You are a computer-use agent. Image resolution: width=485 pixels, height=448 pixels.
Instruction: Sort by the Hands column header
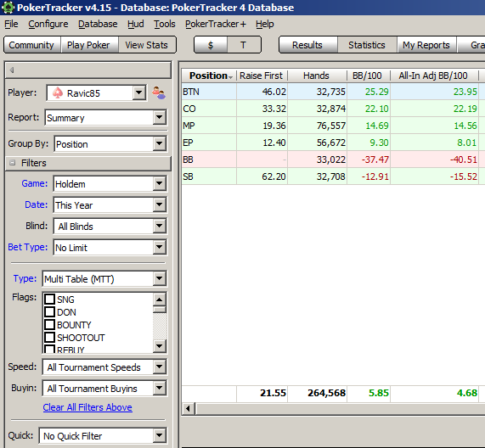coord(317,76)
